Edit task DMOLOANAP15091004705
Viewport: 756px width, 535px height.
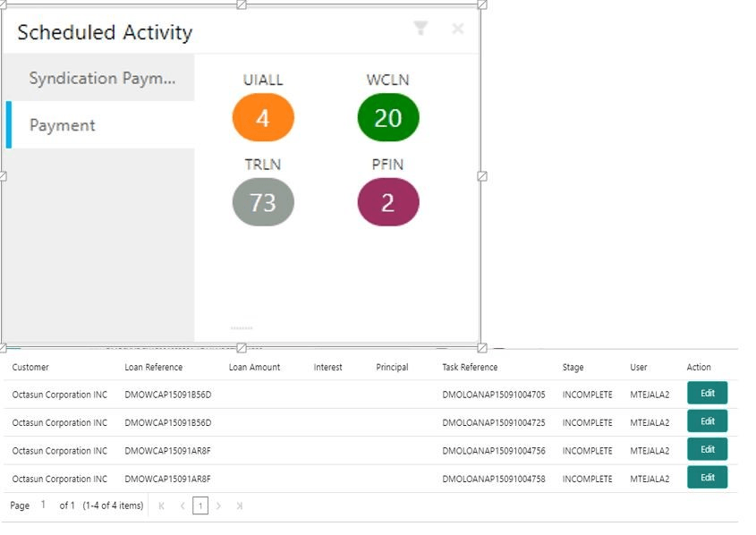coord(707,394)
